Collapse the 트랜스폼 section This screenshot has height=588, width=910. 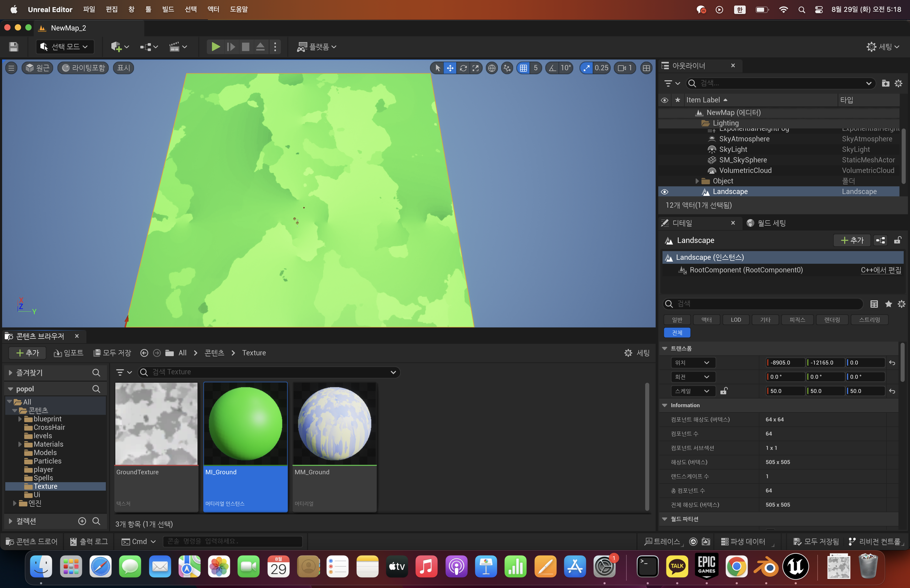[664, 348]
